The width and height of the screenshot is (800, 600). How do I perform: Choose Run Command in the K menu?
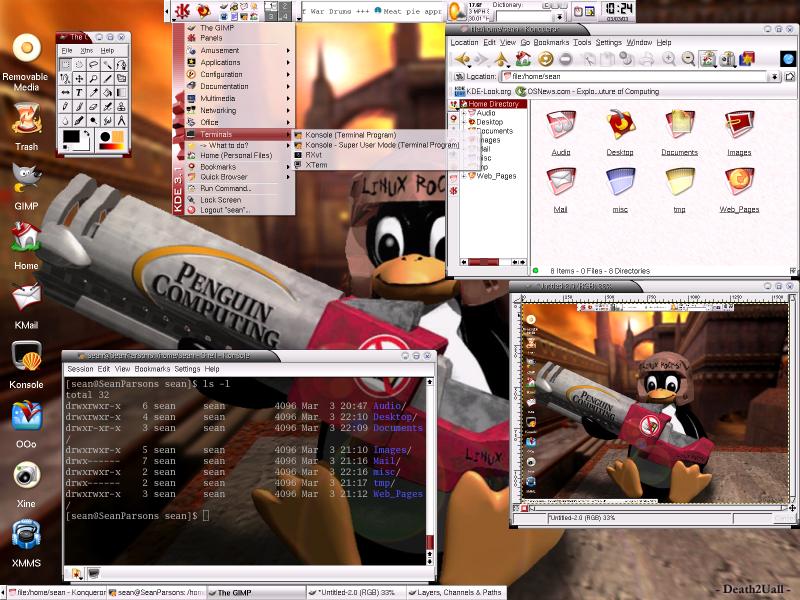(x=226, y=188)
